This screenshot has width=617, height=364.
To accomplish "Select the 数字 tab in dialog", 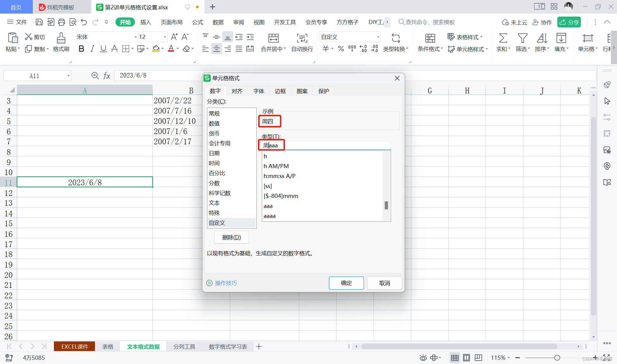I will pos(216,91).
